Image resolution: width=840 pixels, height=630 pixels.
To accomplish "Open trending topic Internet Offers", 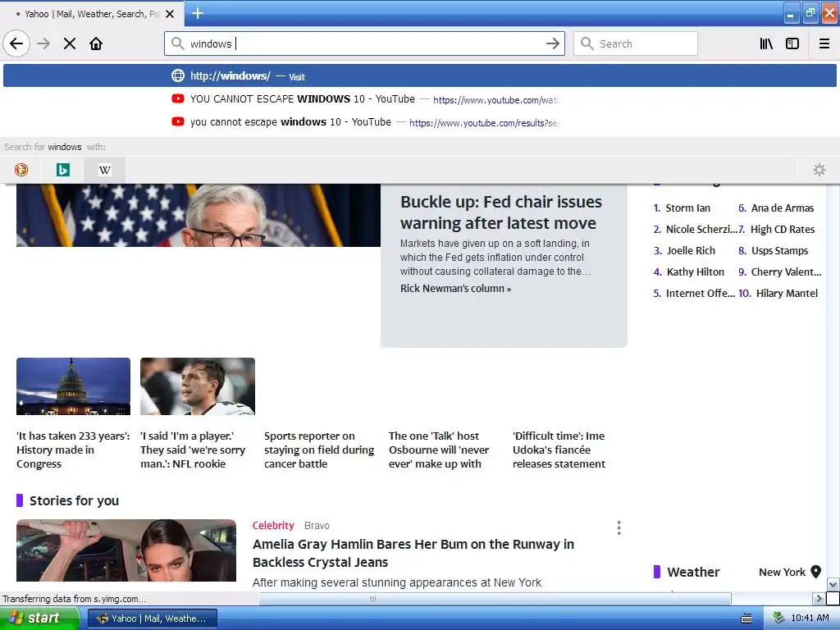I will click(701, 294).
